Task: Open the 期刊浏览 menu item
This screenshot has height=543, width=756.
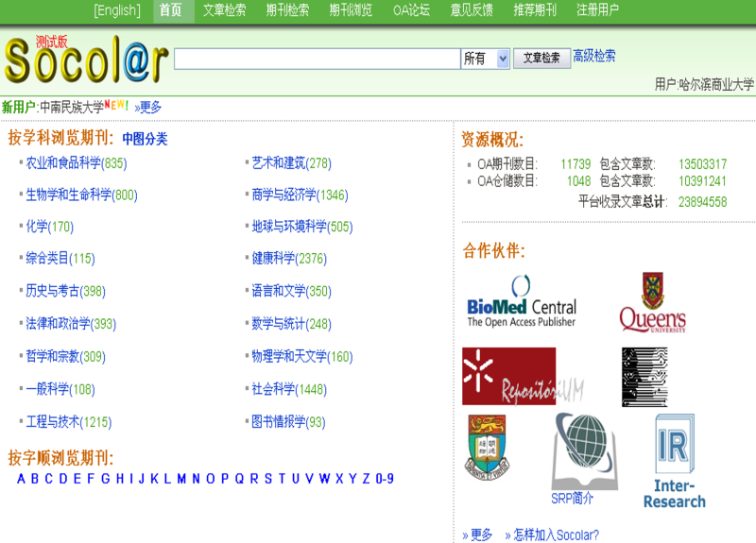Action: click(351, 10)
